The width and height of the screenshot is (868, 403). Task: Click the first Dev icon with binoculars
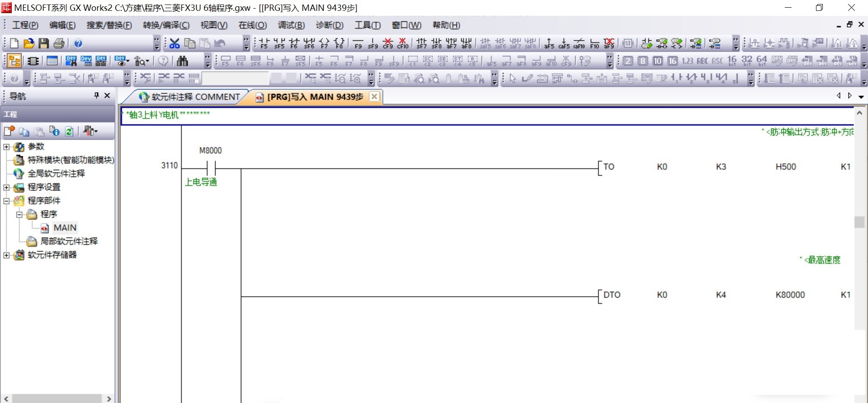(71, 61)
